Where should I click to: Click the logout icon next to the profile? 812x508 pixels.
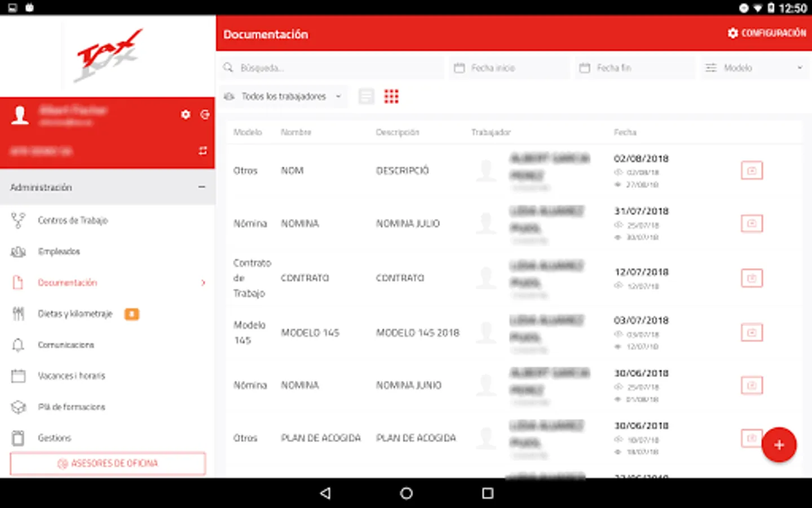(205, 115)
